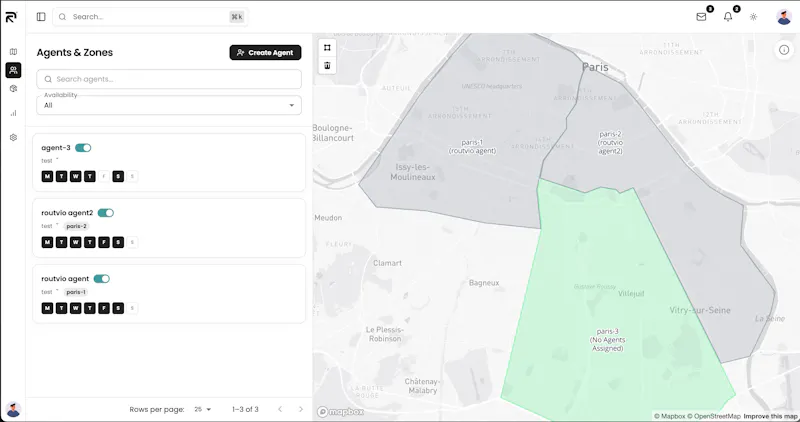Viewport: 800px width, 422px height.
Task: Change rows per page dropdown
Action: point(202,409)
